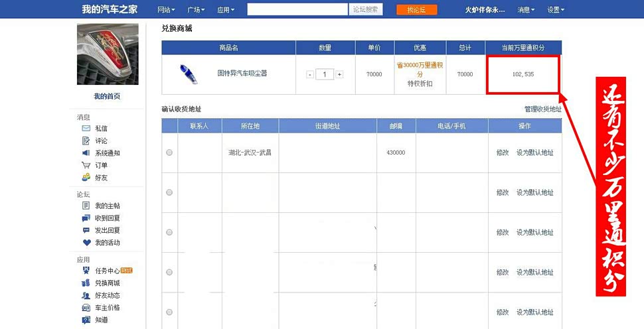This screenshot has width=644, height=329.
Task: Click the 评论 pencil icon
Action: tap(86, 141)
